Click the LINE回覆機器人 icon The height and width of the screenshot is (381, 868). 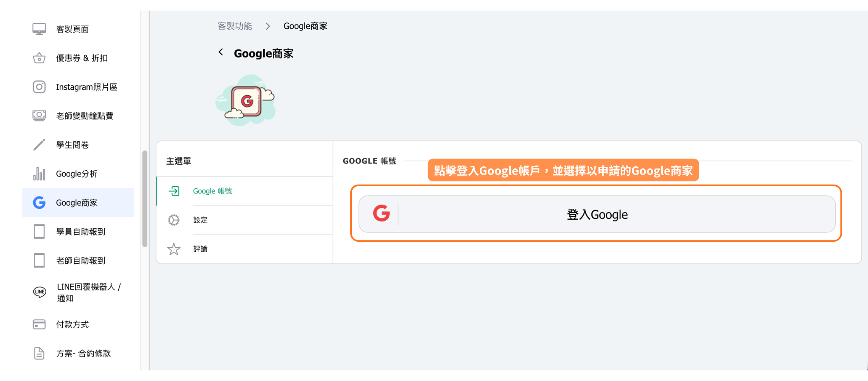click(39, 292)
